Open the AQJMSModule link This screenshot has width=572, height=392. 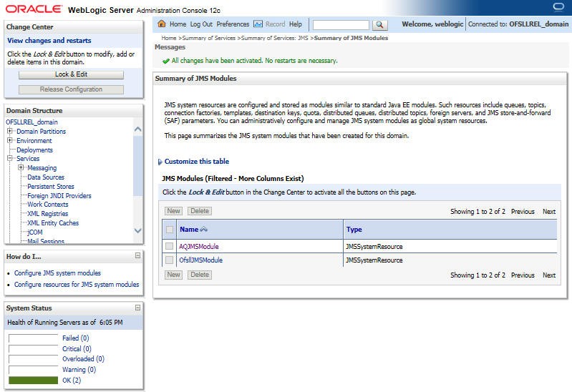point(199,247)
